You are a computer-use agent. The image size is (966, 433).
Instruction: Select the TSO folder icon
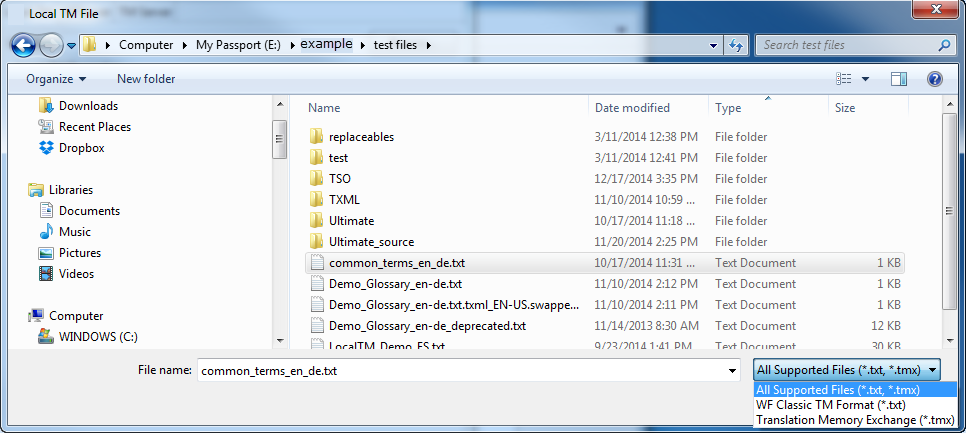(317, 179)
